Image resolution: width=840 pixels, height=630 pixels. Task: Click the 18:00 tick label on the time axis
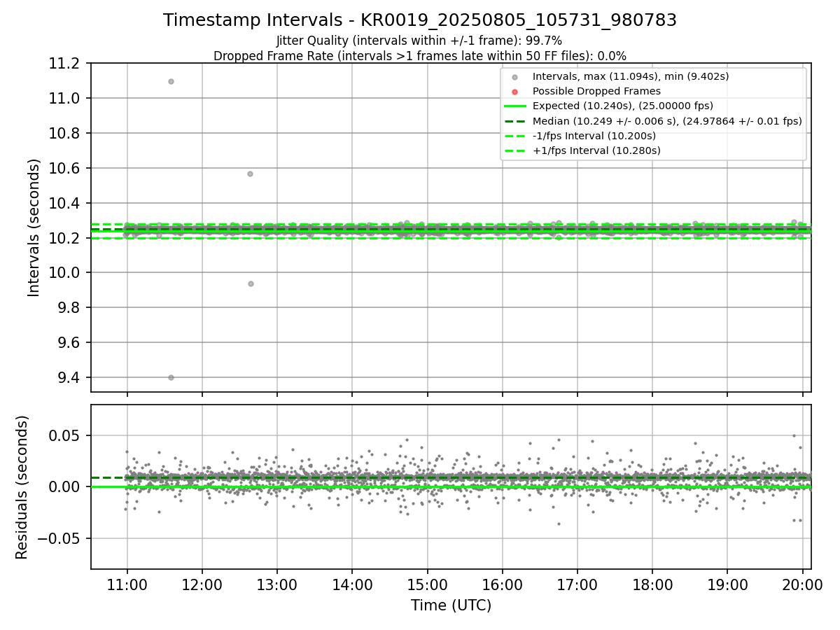652,584
